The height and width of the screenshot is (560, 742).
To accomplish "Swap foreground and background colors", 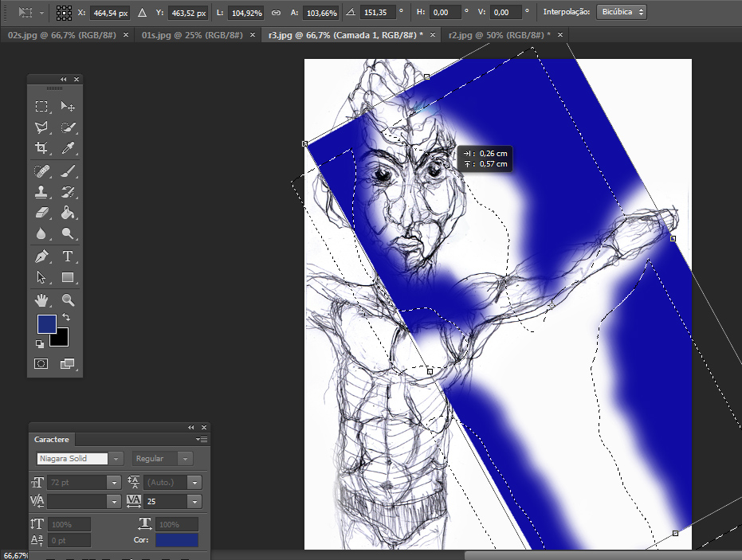I will point(66,317).
